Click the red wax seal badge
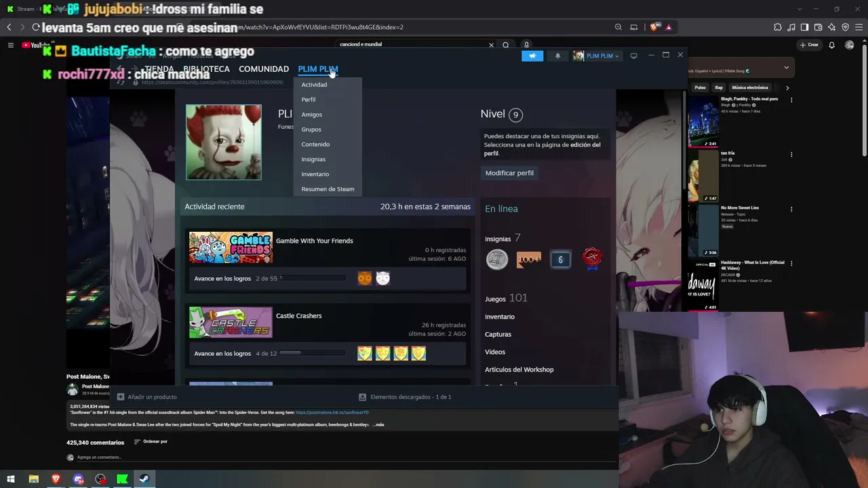The height and width of the screenshot is (488, 868). 592,259
